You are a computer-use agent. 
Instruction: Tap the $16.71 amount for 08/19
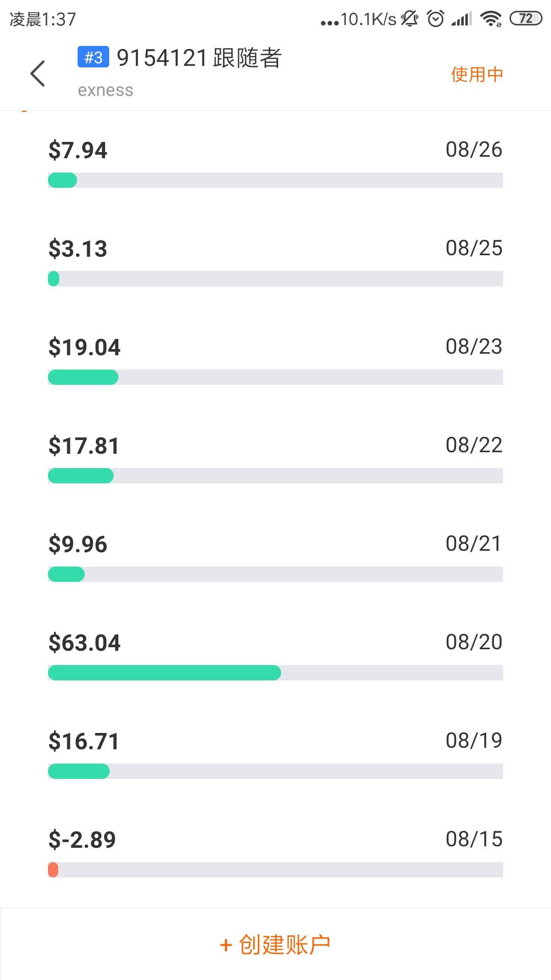point(84,741)
